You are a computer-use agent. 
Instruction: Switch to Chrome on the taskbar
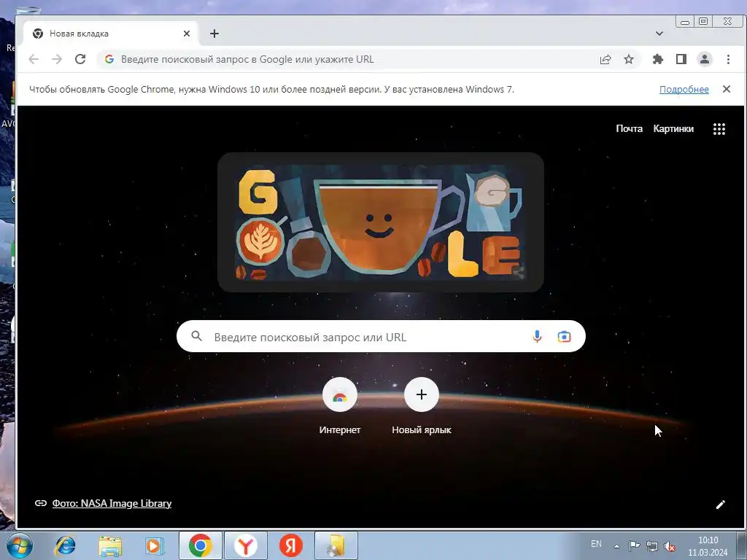point(200,545)
